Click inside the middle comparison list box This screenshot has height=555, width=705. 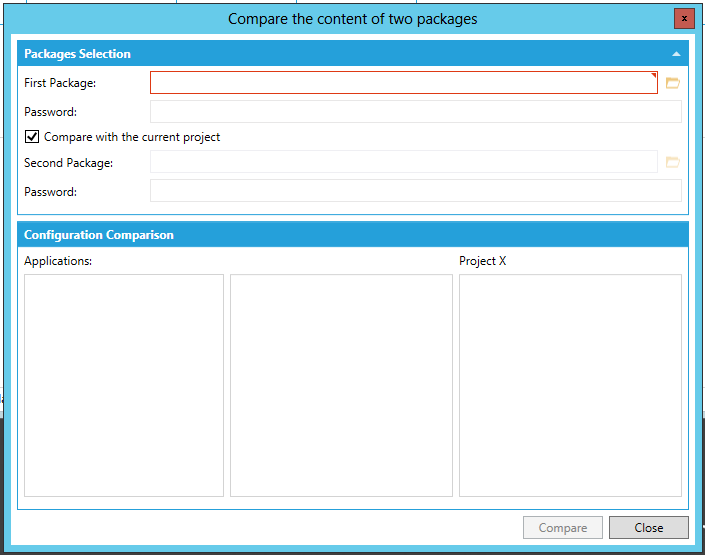pos(341,385)
